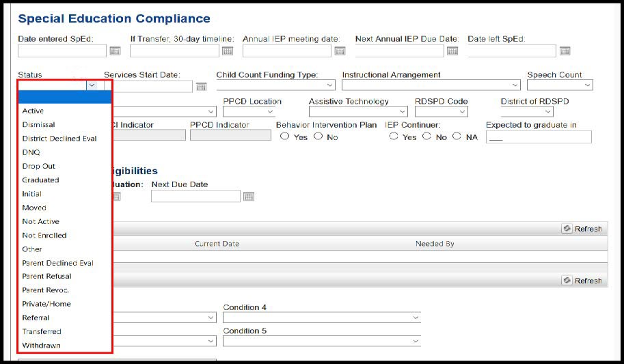The image size is (624, 364).
Task: Open the Condition 4 dropdown
Action: click(x=321, y=318)
